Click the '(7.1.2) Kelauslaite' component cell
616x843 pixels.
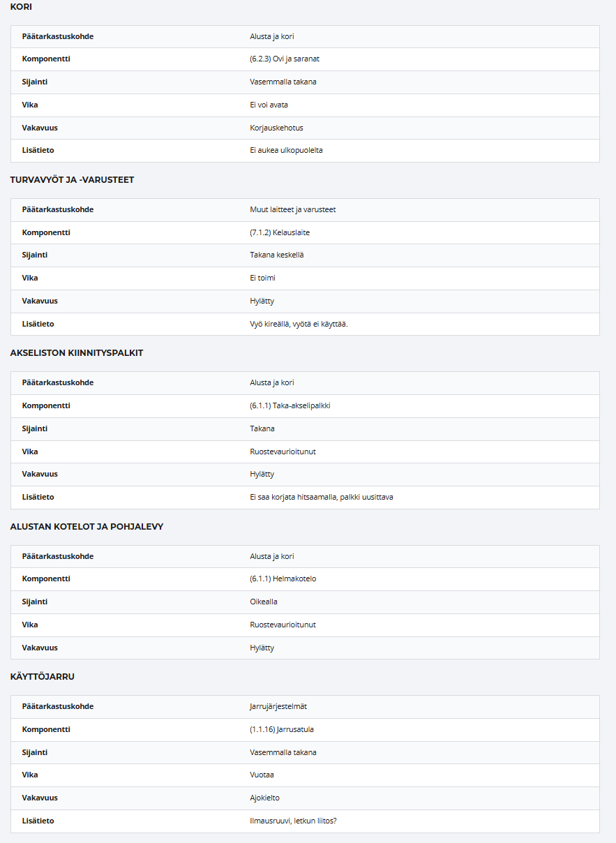(x=280, y=232)
